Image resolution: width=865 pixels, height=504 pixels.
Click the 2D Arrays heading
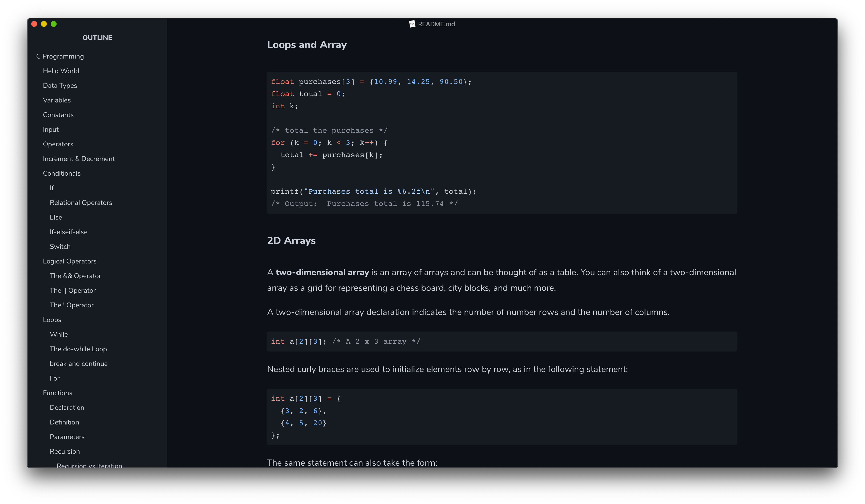pyautogui.click(x=291, y=241)
